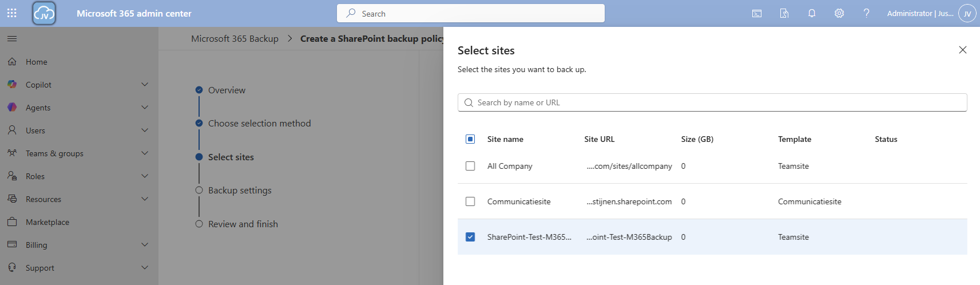This screenshot has width=980, height=285.
Task: Go to Home in the sidebar
Action: pyautogui.click(x=37, y=62)
